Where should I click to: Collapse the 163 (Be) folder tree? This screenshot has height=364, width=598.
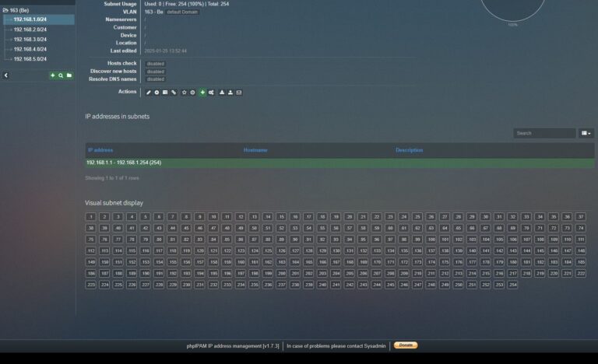pos(5,10)
